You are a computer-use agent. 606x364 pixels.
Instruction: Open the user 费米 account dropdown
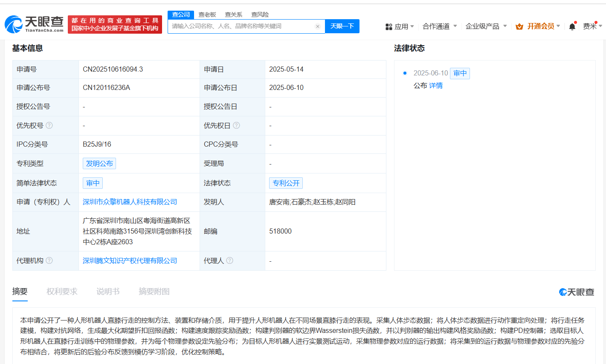[592, 26]
